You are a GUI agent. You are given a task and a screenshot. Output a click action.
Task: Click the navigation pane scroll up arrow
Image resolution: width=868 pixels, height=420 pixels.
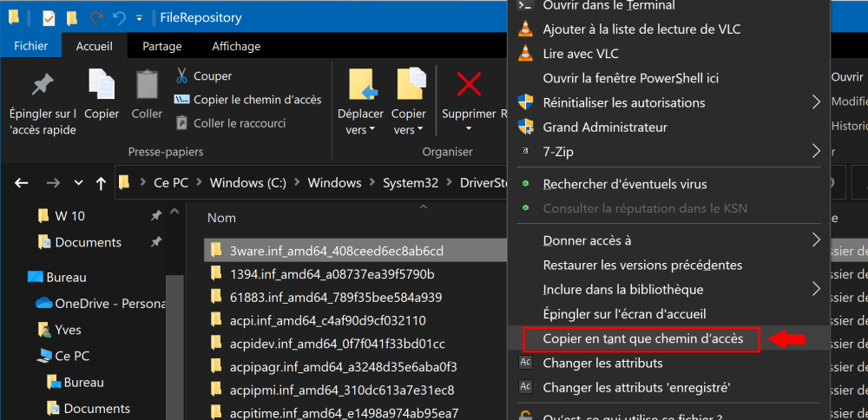click(x=175, y=211)
